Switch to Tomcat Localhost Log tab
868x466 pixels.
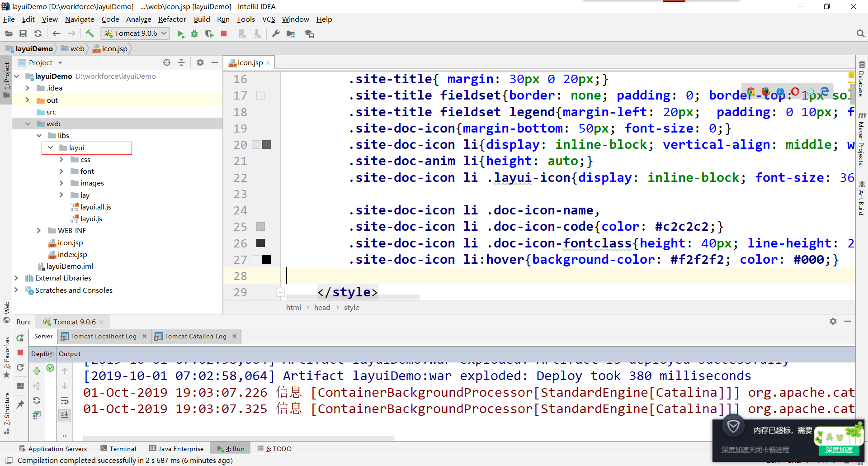pyautogui.click(x=103, y=336)
